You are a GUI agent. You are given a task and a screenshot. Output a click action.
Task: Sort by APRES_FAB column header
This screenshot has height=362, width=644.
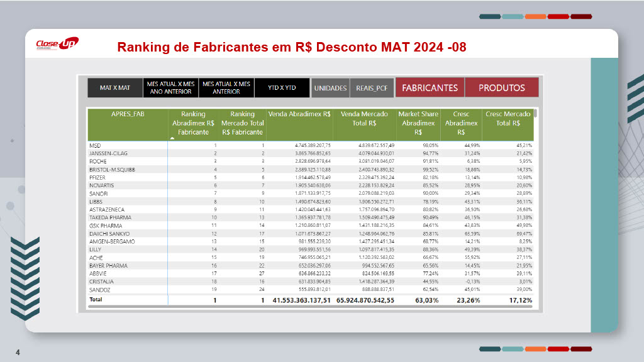(x=128, y=114)
